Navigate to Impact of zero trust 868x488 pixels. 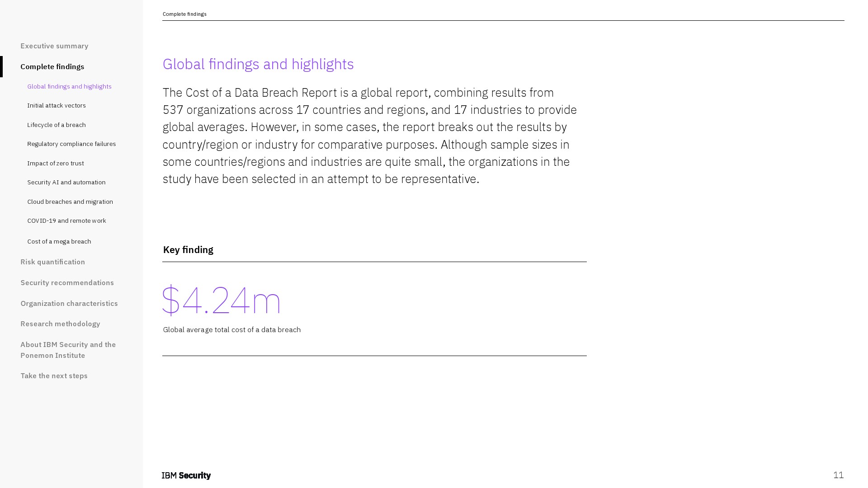(56, 164)
